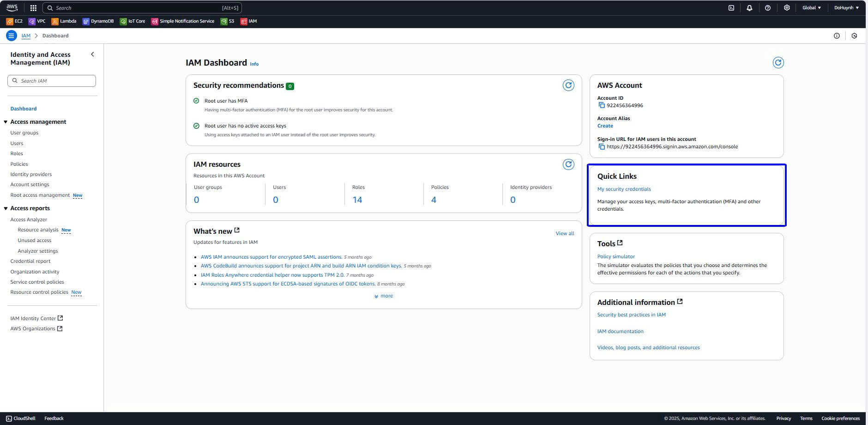Open My security credentials link

624,189
